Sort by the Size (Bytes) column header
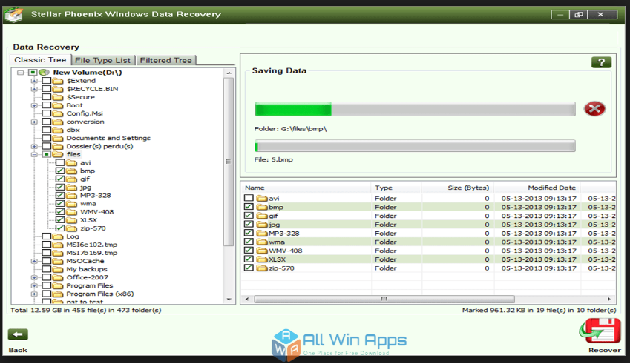The image size is (630, 364). tap(457, 188)
